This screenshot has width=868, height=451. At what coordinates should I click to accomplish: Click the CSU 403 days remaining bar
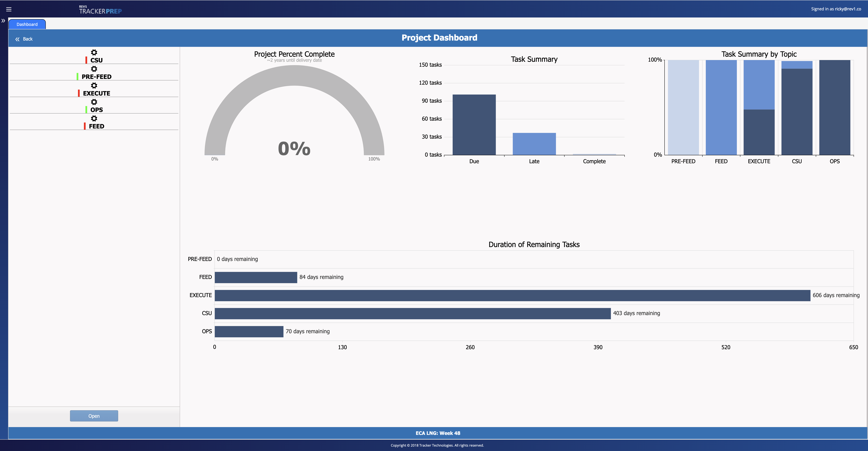(412, 313)
